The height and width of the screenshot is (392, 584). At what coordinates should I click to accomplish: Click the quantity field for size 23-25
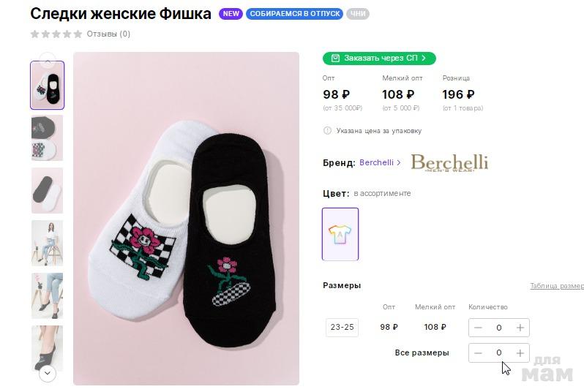pos(499,328)
